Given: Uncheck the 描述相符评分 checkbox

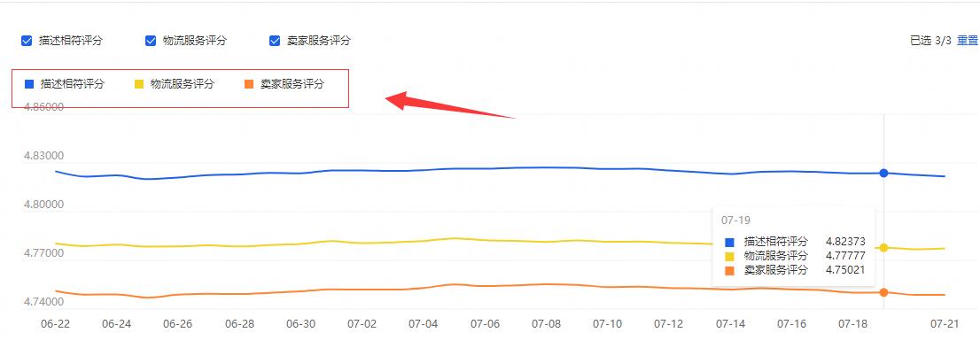Looking at the screenshot, I should (x=27, y=41).
